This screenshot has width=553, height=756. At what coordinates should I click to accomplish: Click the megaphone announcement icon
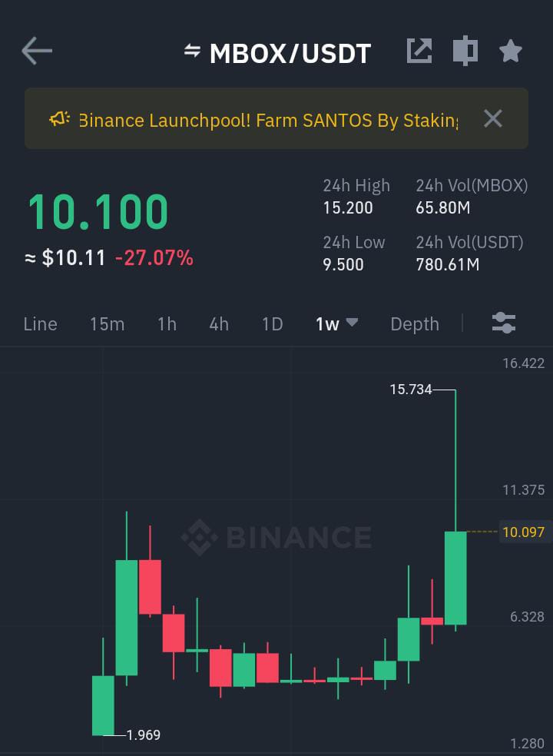click(59, 119)
